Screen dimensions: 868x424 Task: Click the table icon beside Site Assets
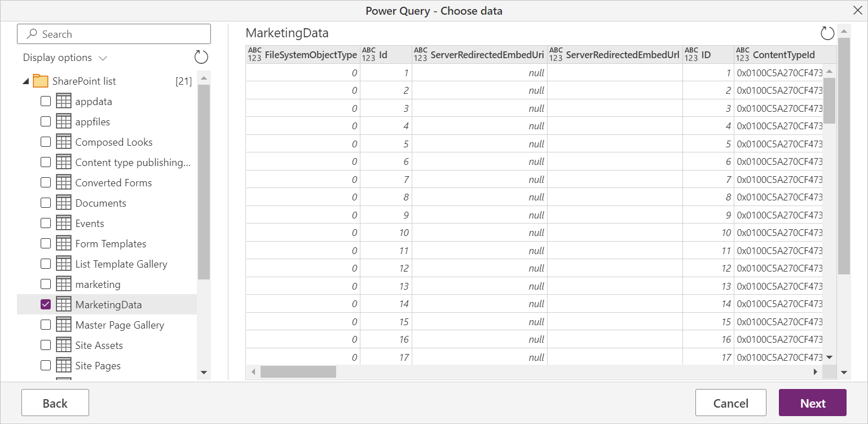62,345
